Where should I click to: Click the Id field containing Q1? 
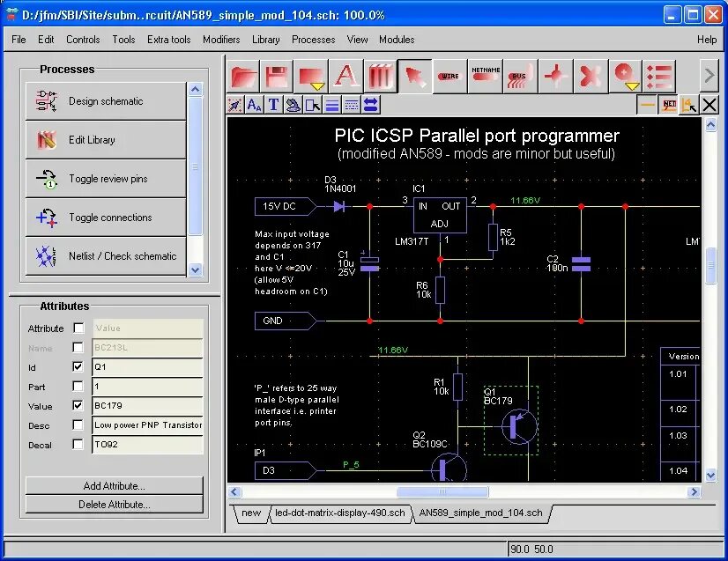[148, 367]
